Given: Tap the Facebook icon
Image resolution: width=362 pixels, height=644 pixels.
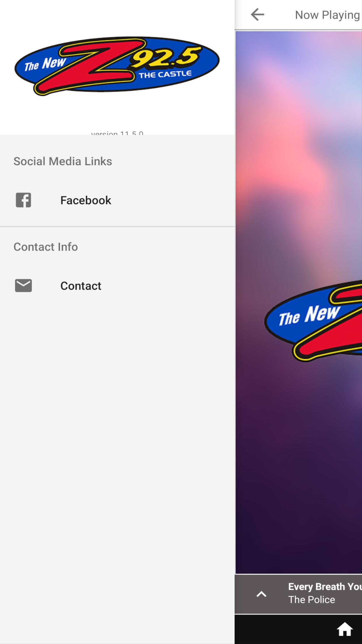Looking at the screenshot, I should [23, 200].
